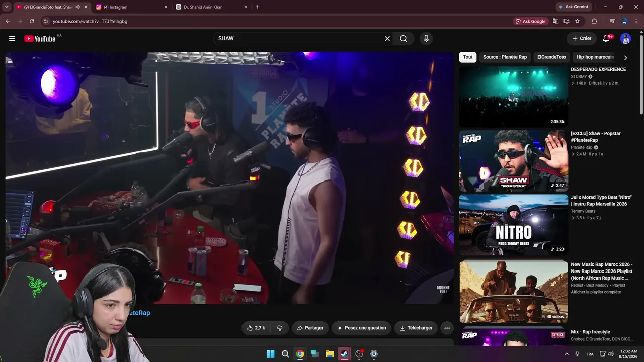The image size is (644, 362).
Task: Start voice search with the microphone
Action: click(426, 39)
